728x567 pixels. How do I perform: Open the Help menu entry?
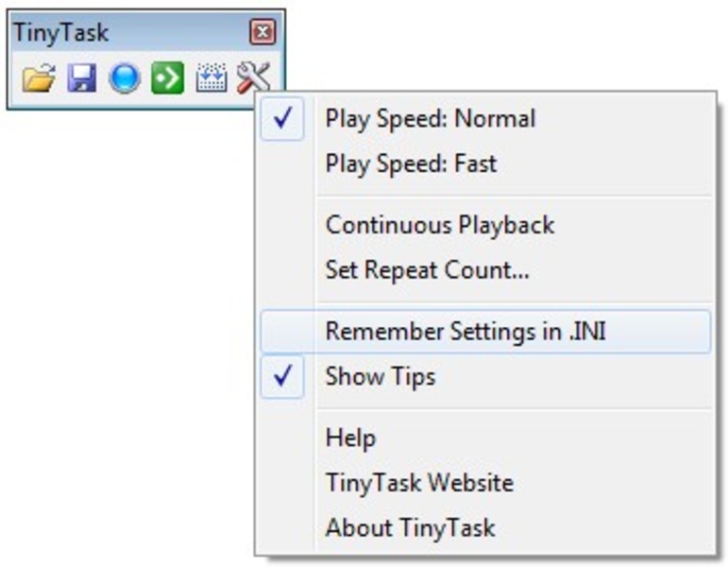click(350, 438)
